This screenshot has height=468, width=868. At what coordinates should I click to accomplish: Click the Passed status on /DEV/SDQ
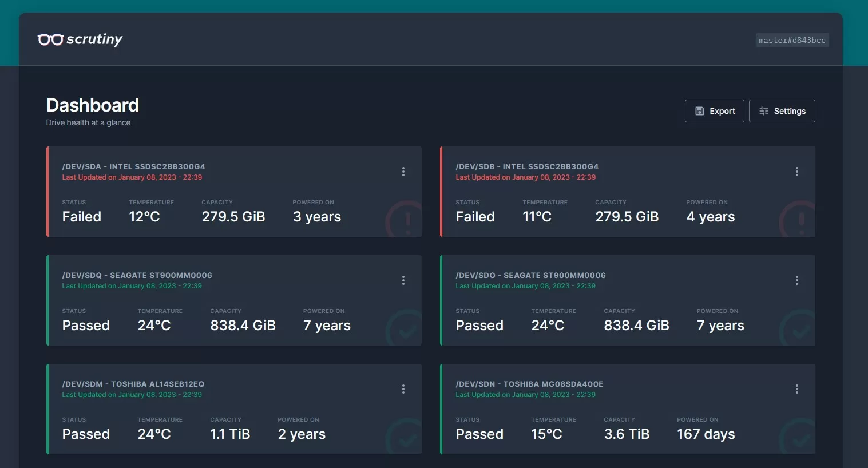(86, 326)
